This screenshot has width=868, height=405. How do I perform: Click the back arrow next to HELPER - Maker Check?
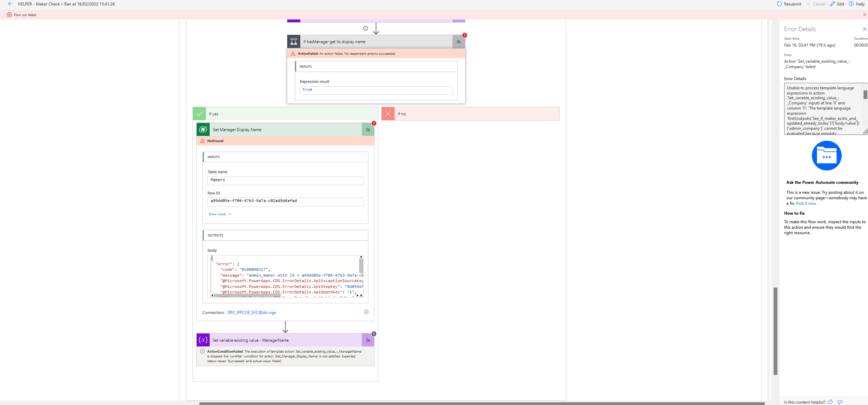tap(10, 4)
